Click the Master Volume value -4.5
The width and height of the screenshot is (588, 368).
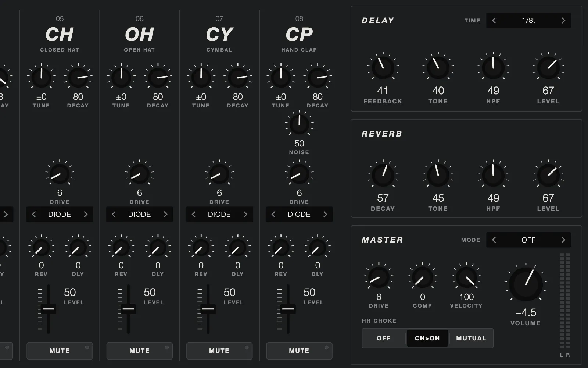[526, 312]
